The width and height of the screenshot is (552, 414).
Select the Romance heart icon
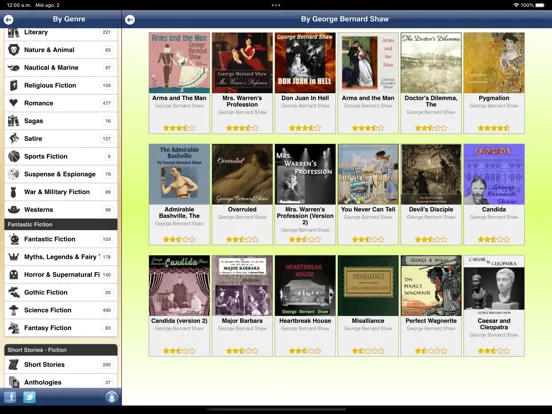(x=14, y=103)
